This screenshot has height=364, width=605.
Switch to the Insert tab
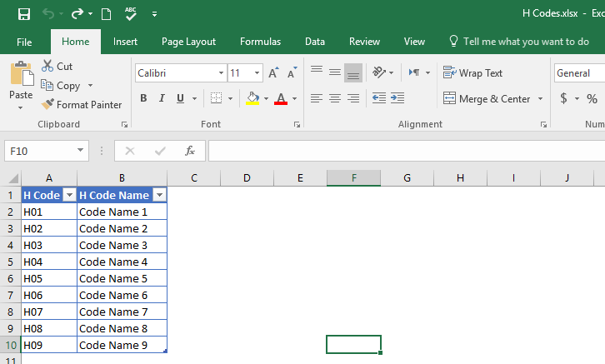click(x=125, y=42)
